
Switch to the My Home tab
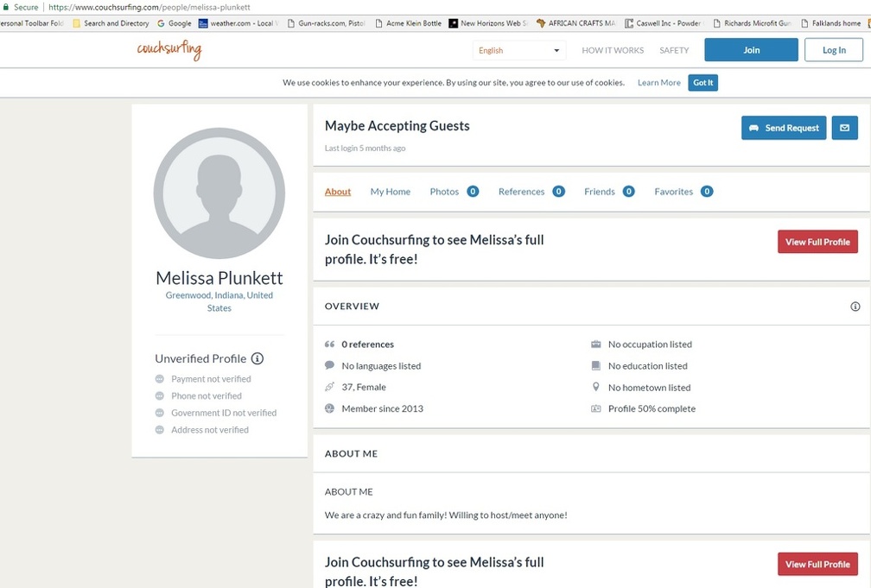391,192
